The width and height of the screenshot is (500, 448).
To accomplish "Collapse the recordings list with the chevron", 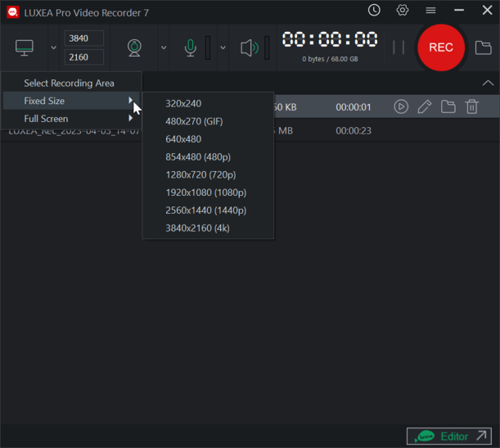I will tap(488, 83).
